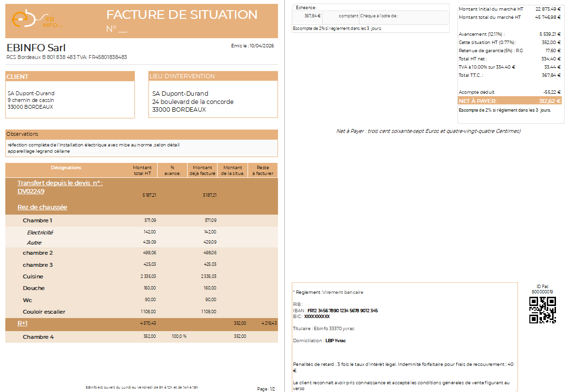The height and width of the screenshot is (392, 570).
Task: Select the R+1 section heading
Action: click(x=22, y=323)
